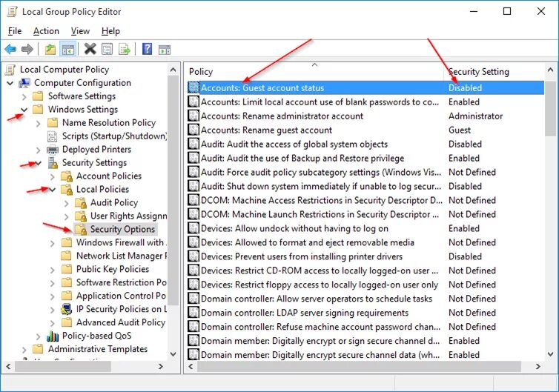Click the Security Settings lock icon
Viewport: 559px width, 392px height.
[53, 162]
